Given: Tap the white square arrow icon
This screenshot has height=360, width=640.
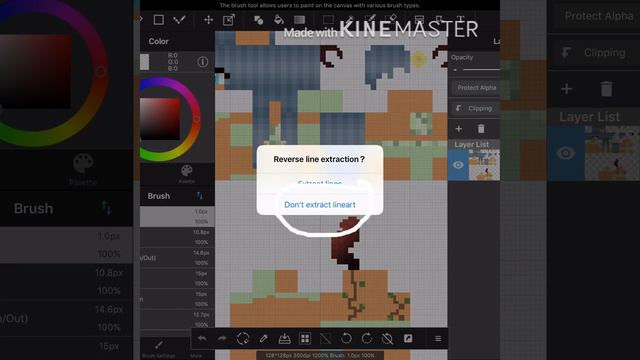Looking at the screenshot, I should [408, 338].
